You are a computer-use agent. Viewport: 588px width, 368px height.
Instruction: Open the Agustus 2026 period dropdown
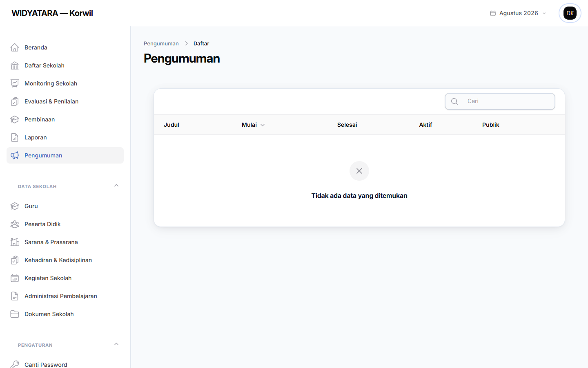518,13
